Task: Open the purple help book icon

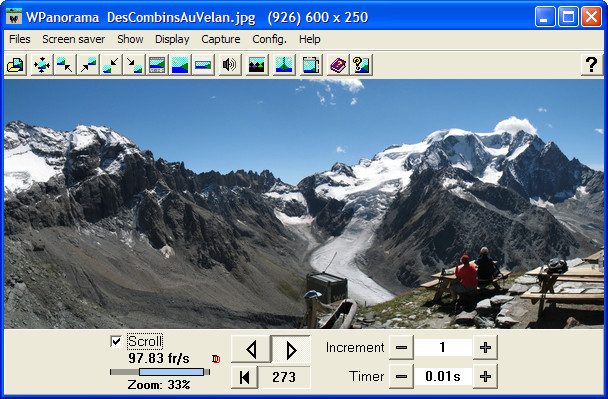Action: 338,65
